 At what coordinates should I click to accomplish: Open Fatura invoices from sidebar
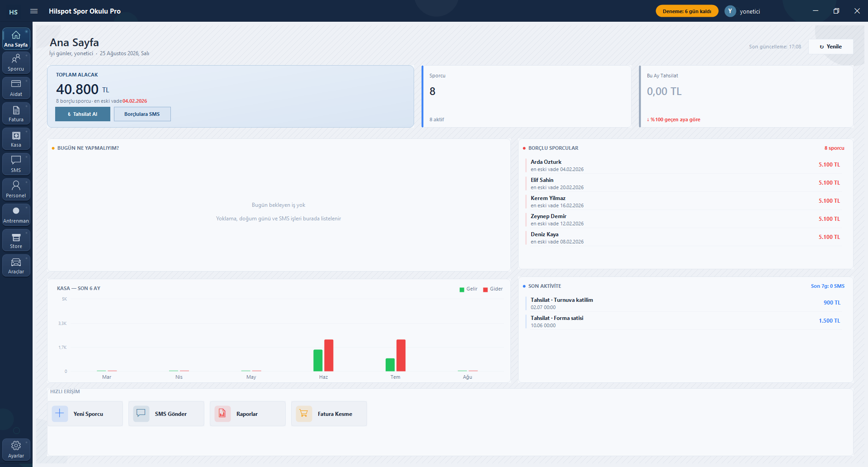16,114
